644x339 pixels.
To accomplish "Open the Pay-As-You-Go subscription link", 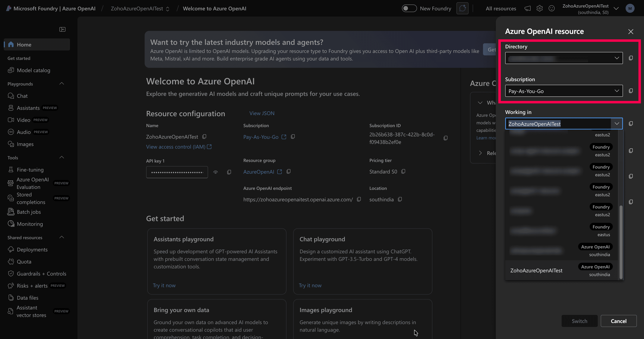I will tap(264, 137).
